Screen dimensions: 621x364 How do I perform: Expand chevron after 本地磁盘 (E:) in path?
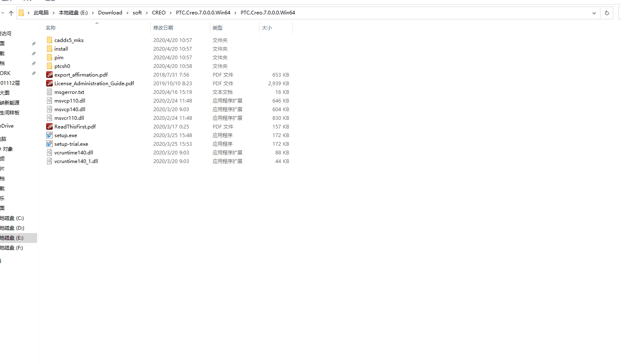tap(93, 13)
